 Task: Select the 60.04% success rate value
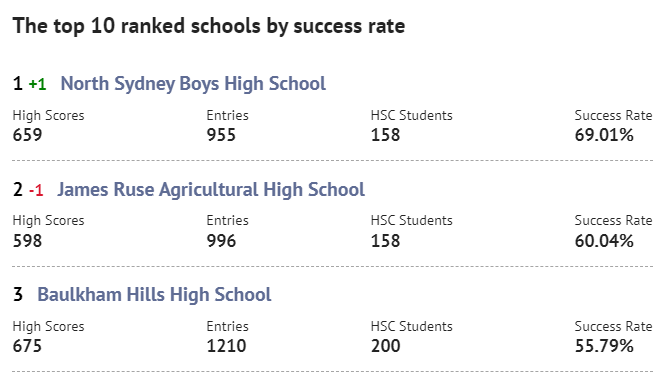click(604, 241)
